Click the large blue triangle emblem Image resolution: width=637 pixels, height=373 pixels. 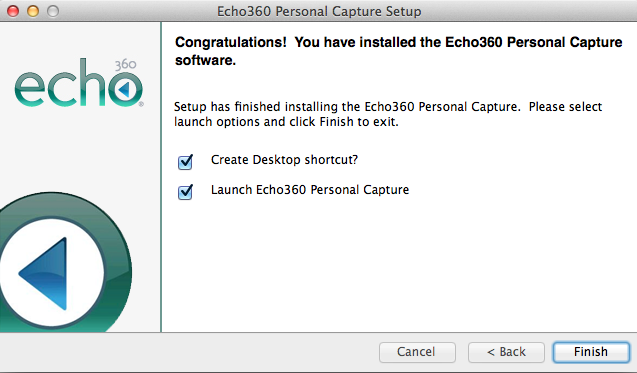[44, 273]
